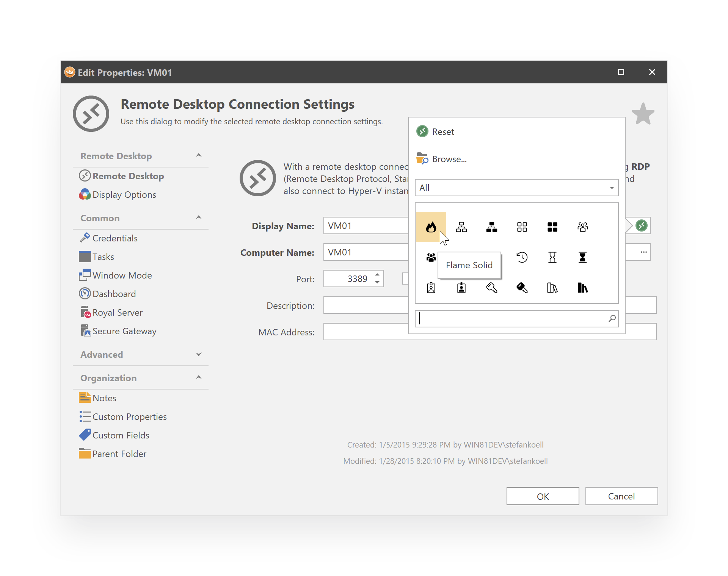The height and width of the screenshot is (576, 728).
Task: Click the search magnifier in icon picker
Action: coord(612,319)
